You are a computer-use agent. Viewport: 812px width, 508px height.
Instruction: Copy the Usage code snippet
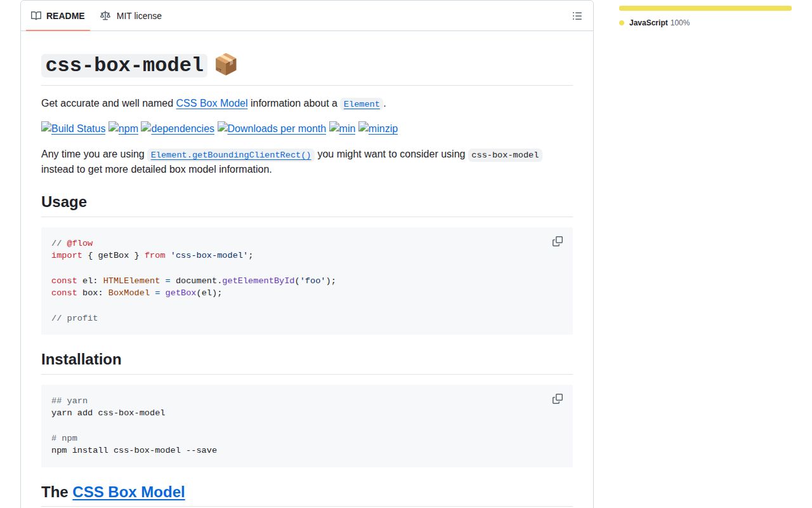[x=558, y=241]
